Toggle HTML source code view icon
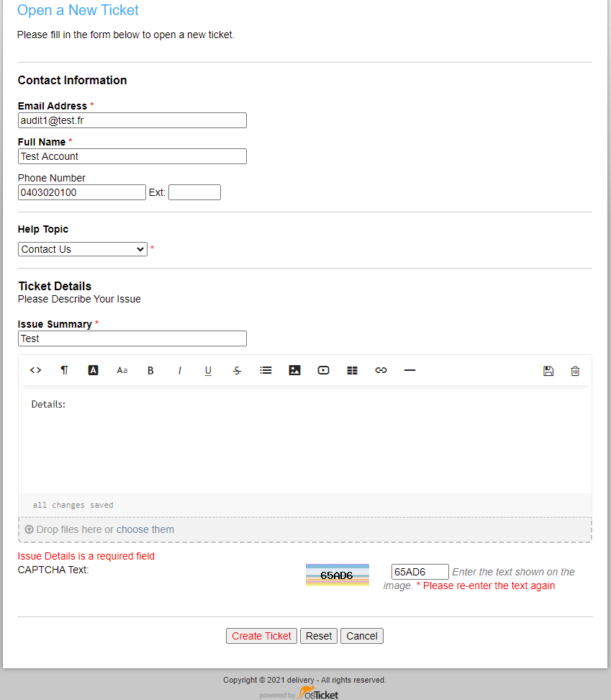The width and height of the screenshot is (611, 700). coord(35,370)
